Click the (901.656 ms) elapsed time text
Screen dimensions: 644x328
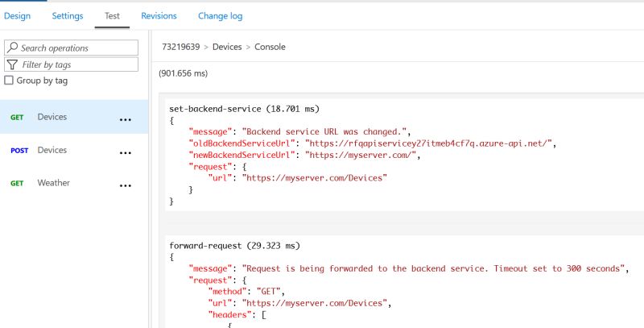coord(184,73)
